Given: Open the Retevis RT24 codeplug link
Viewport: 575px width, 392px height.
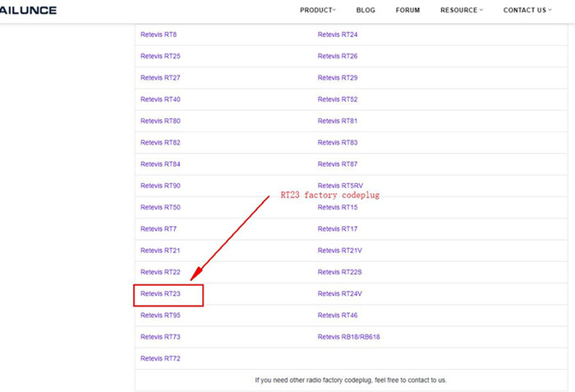Looking at the screenshot, I should click(x=338, y=35).
